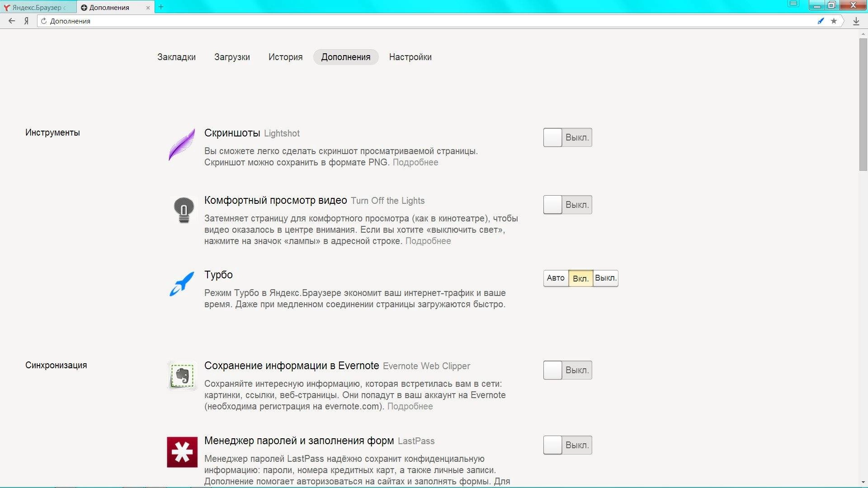This screenshot has height=488, width=868.
Task: Click Подробнее link for Lightshot
Action: click(415, 162)
